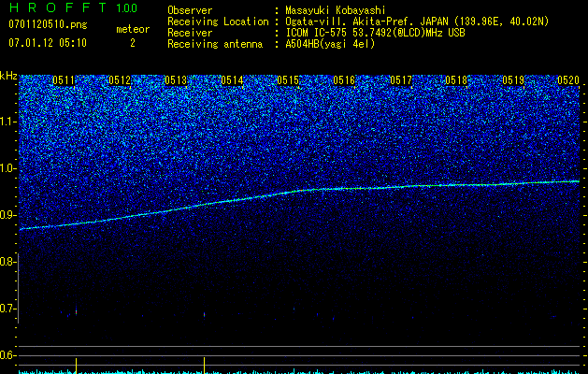Click the meteor label

[133, 29]
